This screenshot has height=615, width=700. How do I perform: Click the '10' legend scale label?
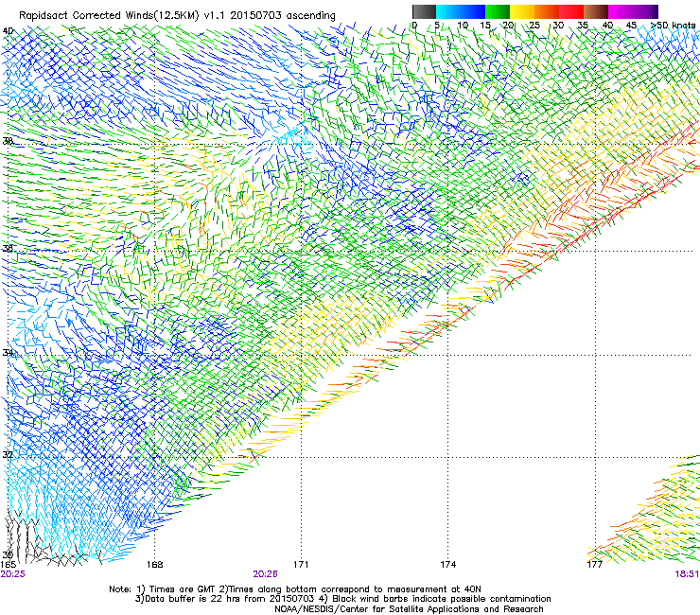[463, 25]
